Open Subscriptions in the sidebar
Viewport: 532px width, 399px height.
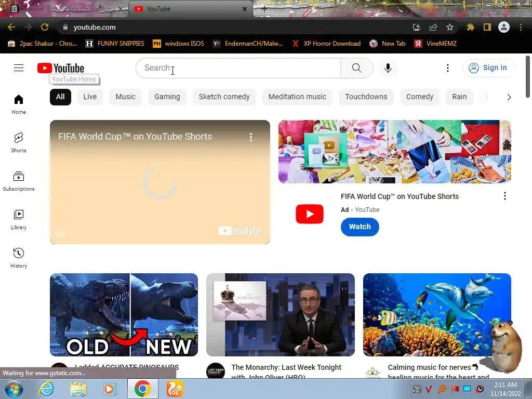click(x=19, y=181)
